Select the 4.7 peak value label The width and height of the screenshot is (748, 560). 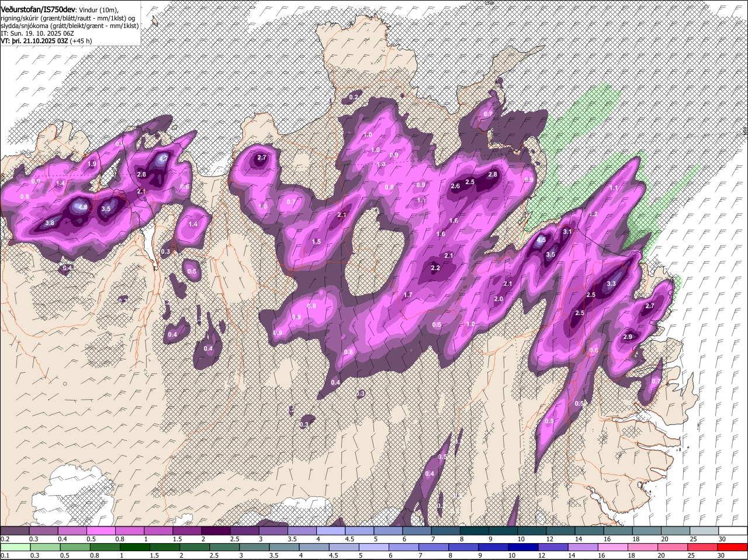coord(164,158)
